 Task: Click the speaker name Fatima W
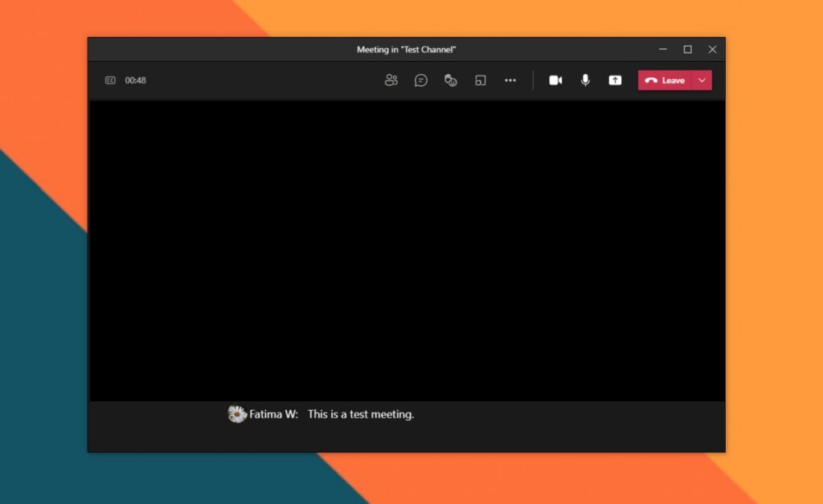pyautogui.click(x=271, y=414)
